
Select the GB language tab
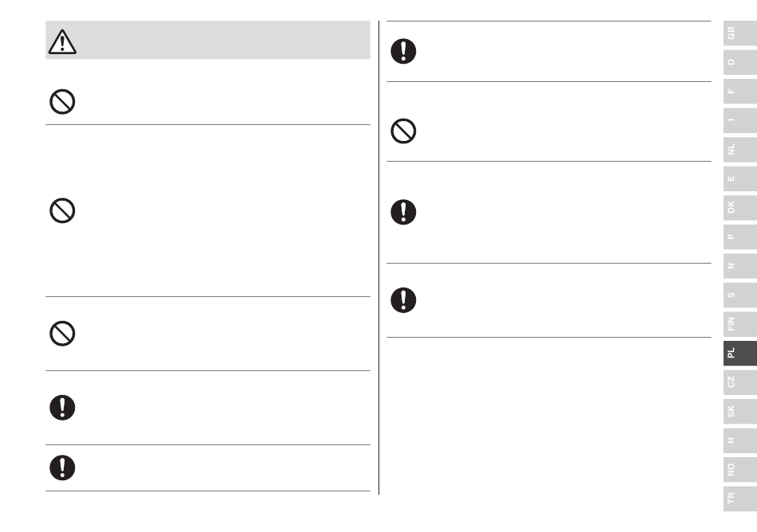740,33
